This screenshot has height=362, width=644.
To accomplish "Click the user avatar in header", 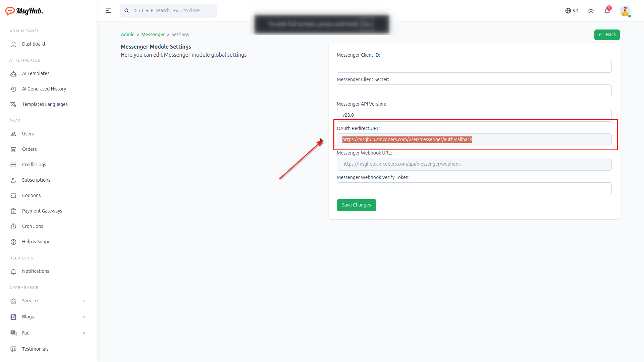I will (x=625, y=11).
